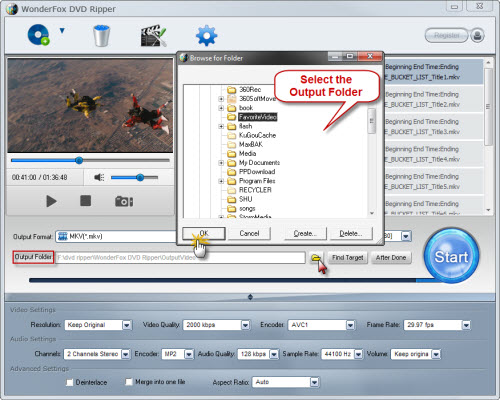Select the BUCKET_LIST_Title4.mkv item
Screen dimensions: 500x400
pos(433,154)
